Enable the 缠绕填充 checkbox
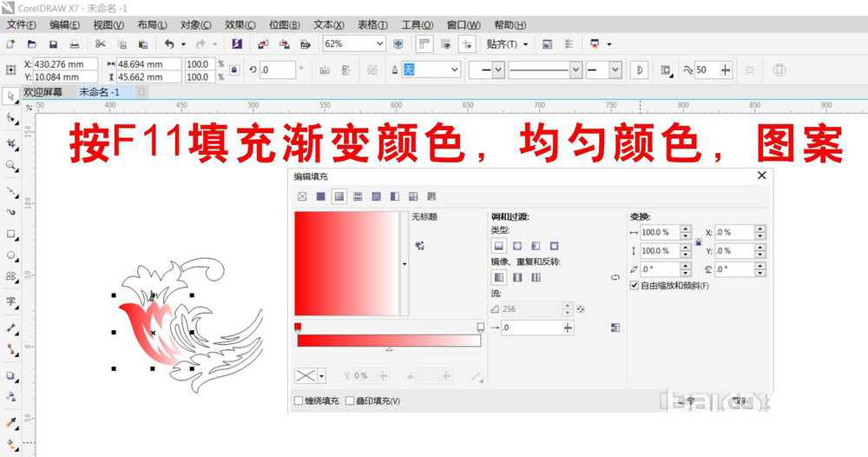This screenshot has height=457, width=868. [x=299, y=401]
